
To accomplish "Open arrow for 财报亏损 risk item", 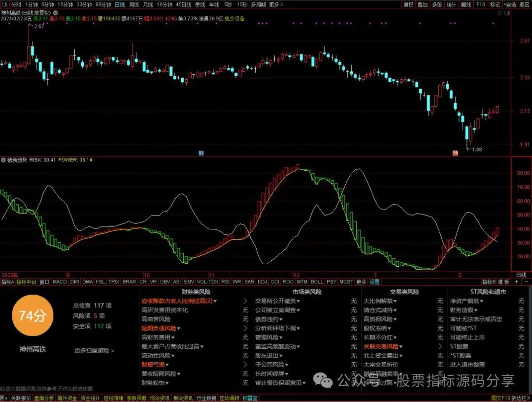I will (245, 365).
